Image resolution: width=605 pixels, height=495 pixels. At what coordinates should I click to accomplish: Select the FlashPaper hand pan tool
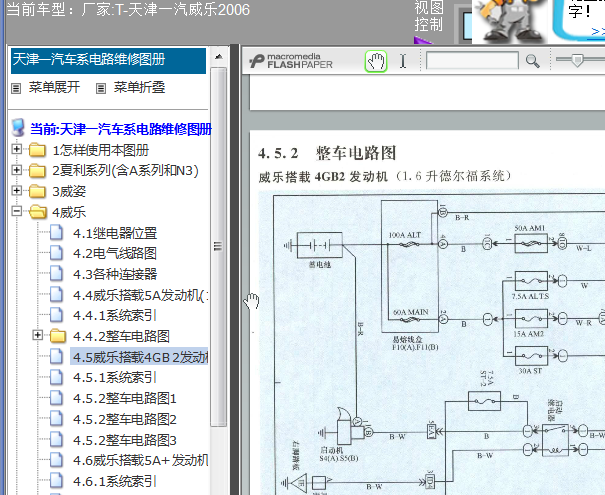(x=375, y=61)
